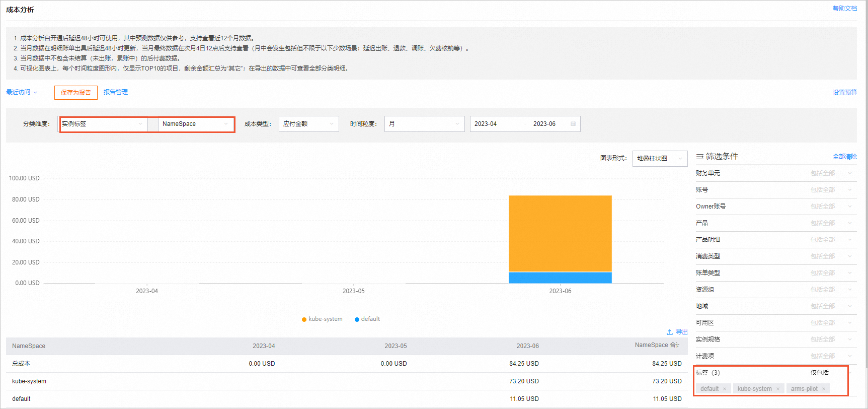Screen dimensions: 868x409
Task: Click 全部清除 to clear filters
Action: (845, 157)
